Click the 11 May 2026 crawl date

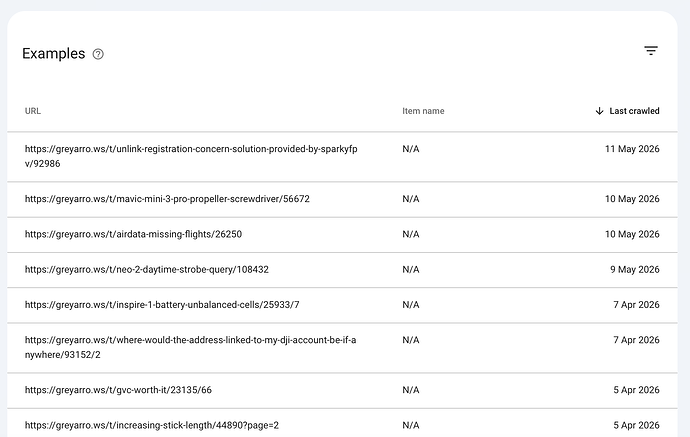pyautogui.click(x=632, y=149)
